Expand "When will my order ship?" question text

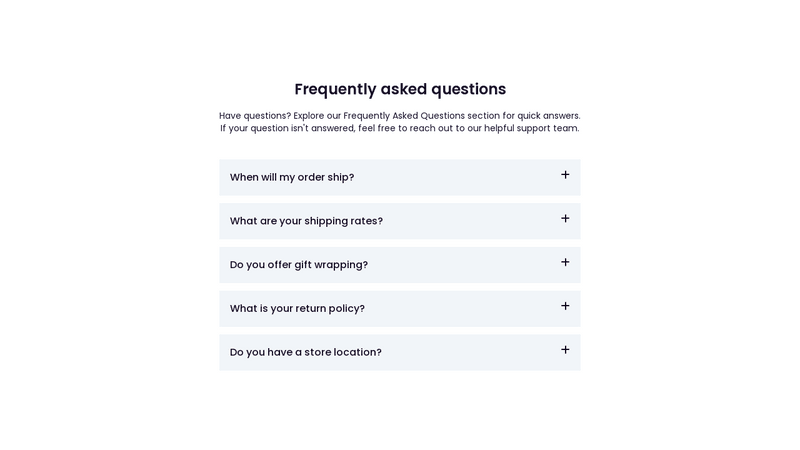tap(292, 177)
